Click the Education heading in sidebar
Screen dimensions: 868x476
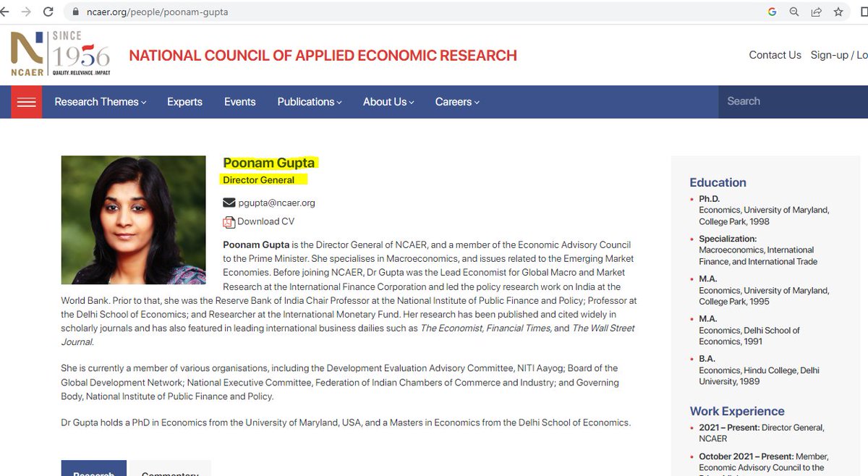tap(718, 182)
